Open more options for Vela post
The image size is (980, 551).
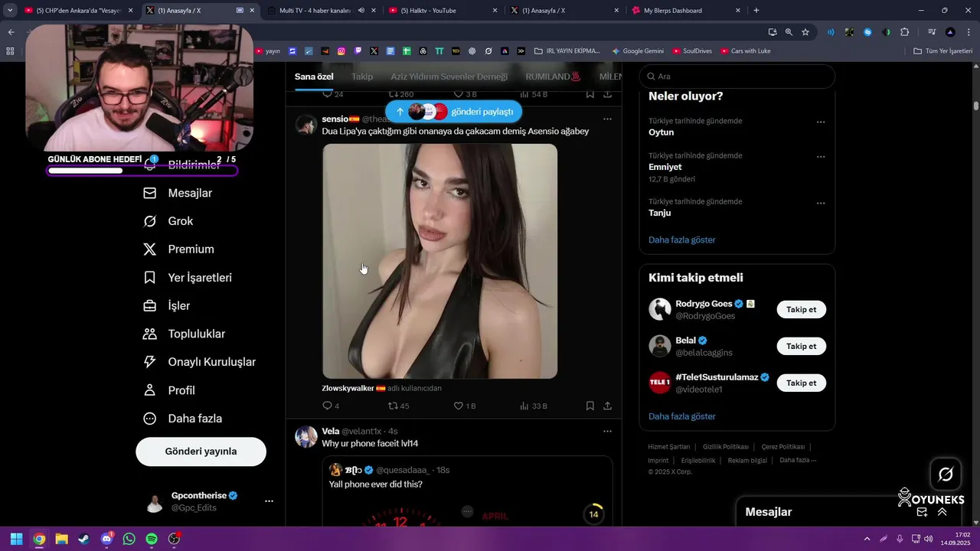coord(607,432)
